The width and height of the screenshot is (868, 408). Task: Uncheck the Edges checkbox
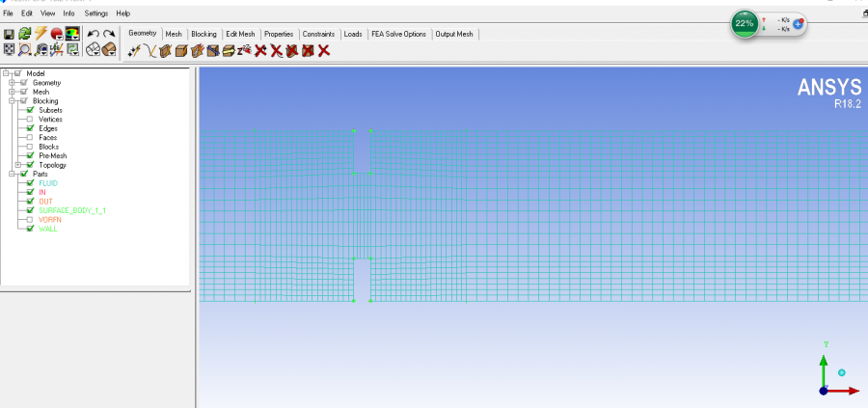point(30,128)
